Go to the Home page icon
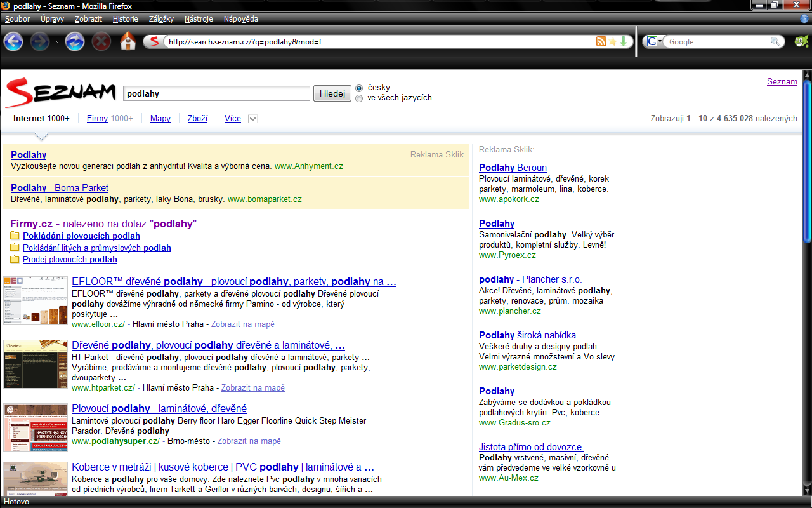 [x=128, y=41]
